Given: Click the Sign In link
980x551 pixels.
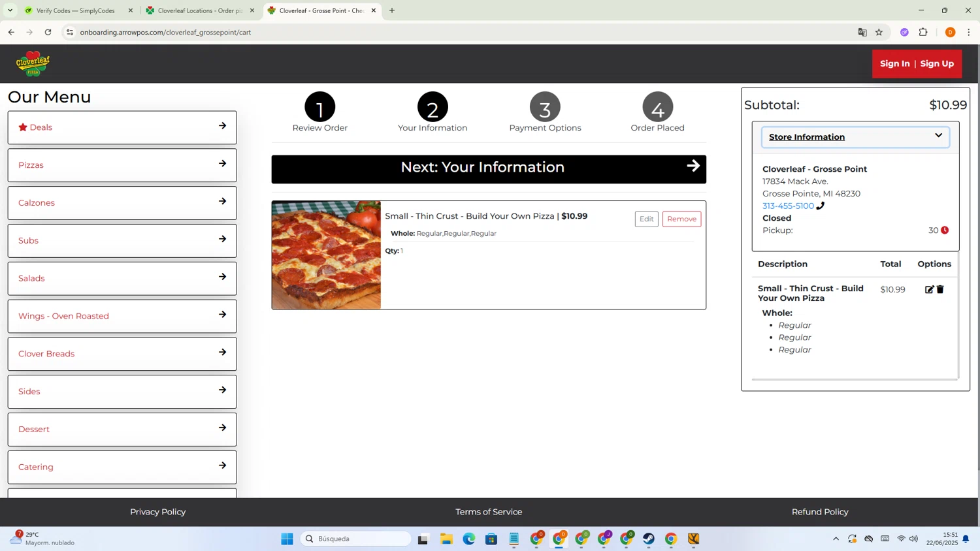Looking at the screenshot, I should point(894,63).
